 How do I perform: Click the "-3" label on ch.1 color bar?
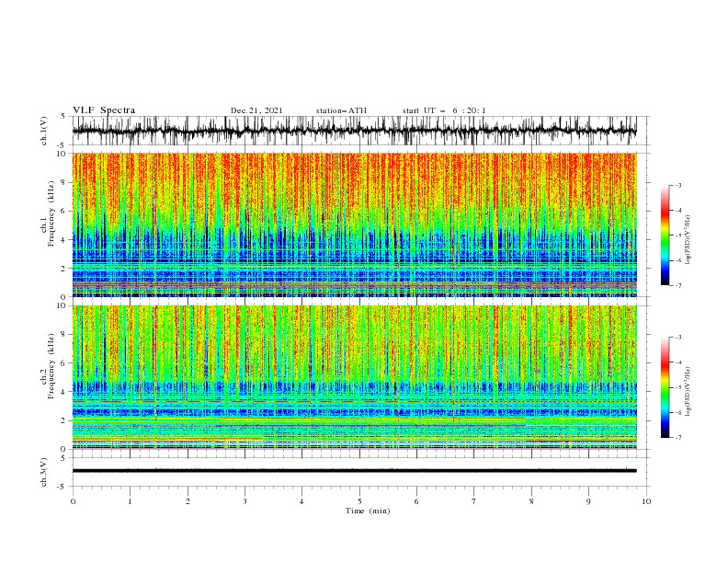(x=677, y=185)
